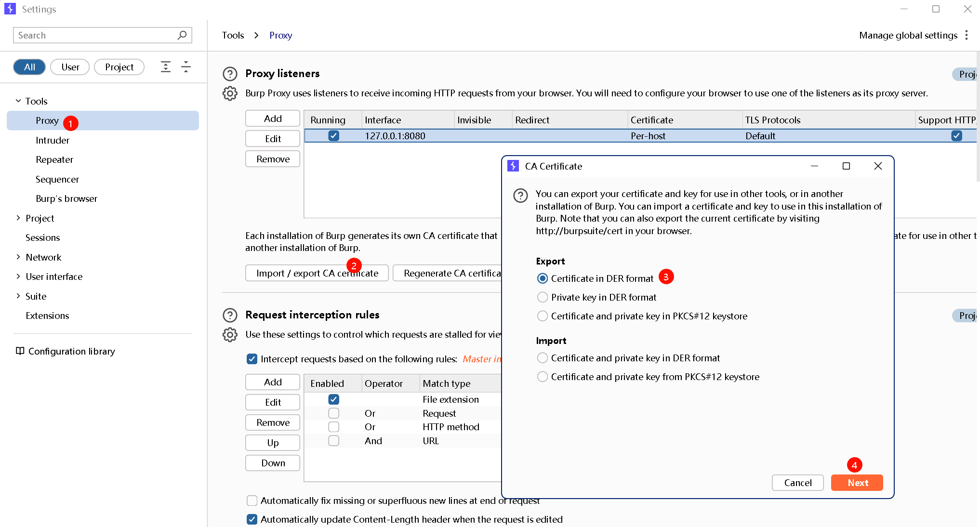The image size is (980, 527).
Task: Open the Proxy listeners gear options icon
Action: click(x=230, y=93)
